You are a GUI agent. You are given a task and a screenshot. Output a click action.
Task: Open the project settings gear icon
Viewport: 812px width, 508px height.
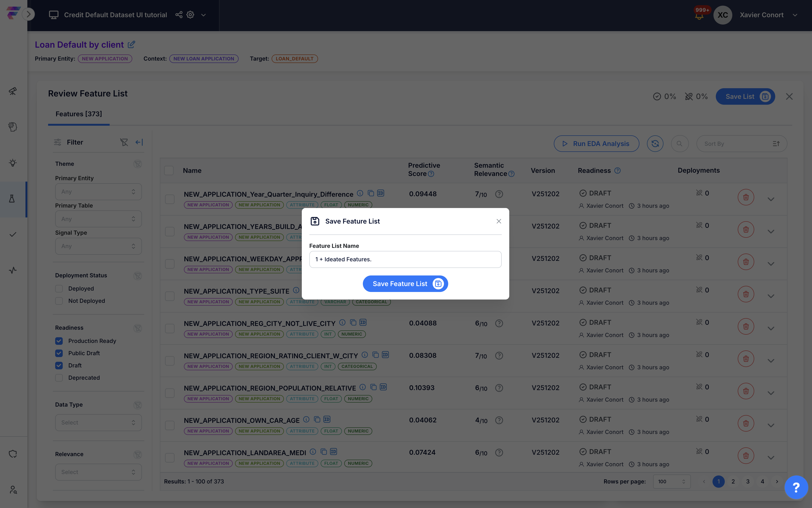[x=190, y=14]
